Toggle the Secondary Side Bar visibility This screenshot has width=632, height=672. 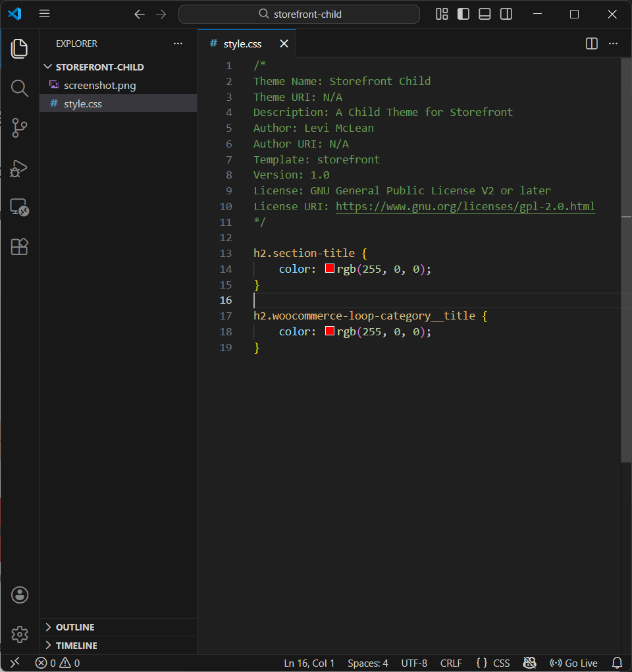(506, 14)
